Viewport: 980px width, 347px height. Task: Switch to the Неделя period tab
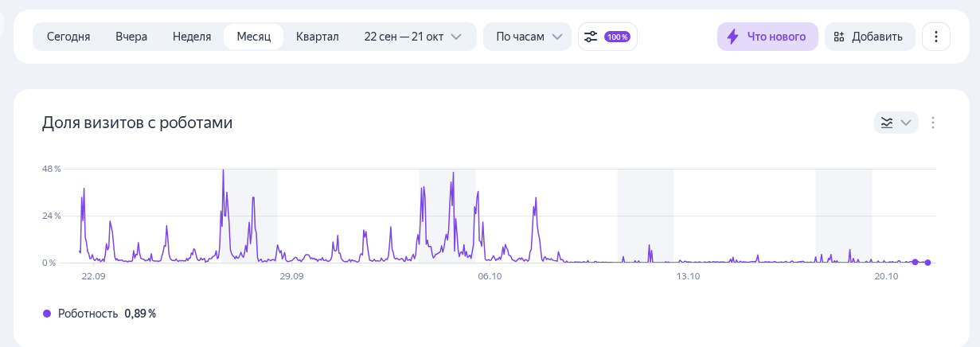click(x=192, y=37)
